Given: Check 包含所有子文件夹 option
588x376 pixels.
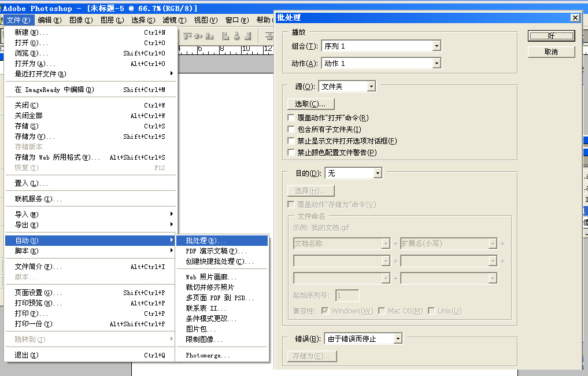Looking at the screenshot, I should tap(291, 129).
